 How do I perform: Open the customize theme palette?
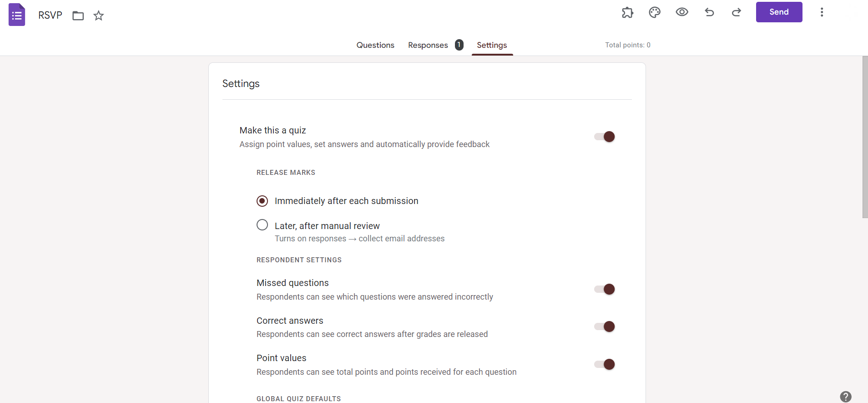(655, 12)
